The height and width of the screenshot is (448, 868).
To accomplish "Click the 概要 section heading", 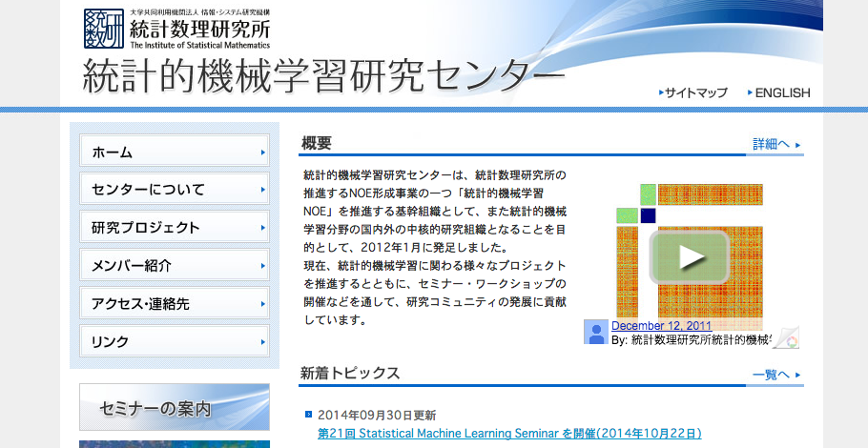I will (316, 143).
